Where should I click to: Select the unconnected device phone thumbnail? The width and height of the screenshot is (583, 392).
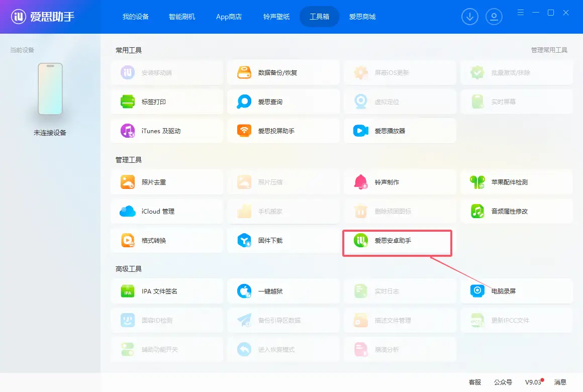click(50, 89)
